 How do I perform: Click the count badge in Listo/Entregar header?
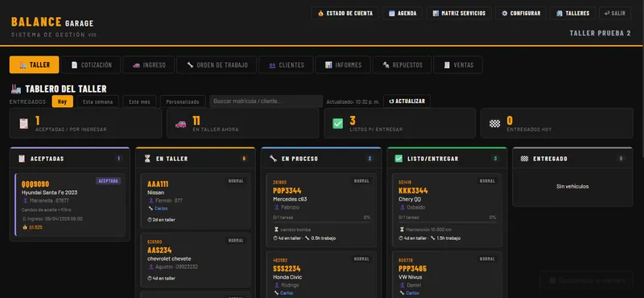click(495, 159)
